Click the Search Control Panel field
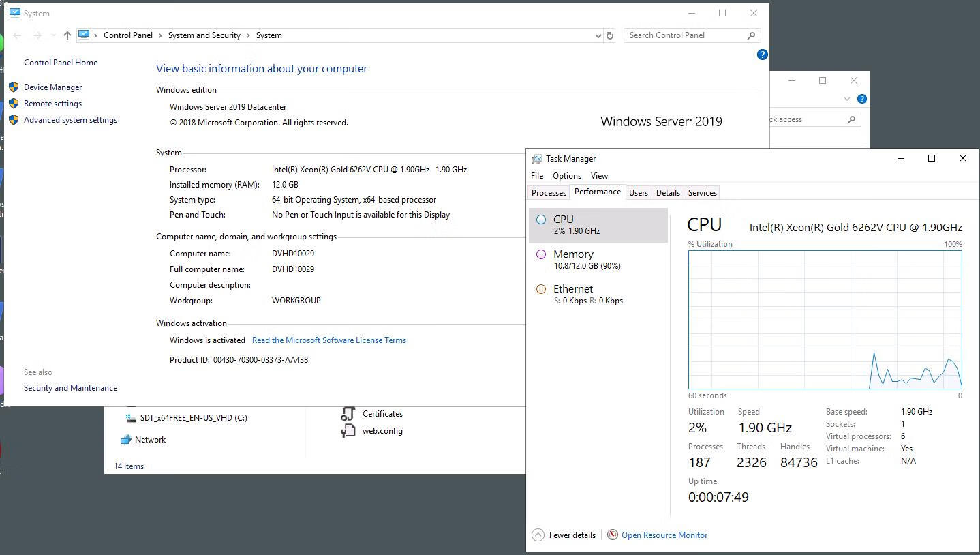This screenshot has width=980, height=555. (685, 35)
